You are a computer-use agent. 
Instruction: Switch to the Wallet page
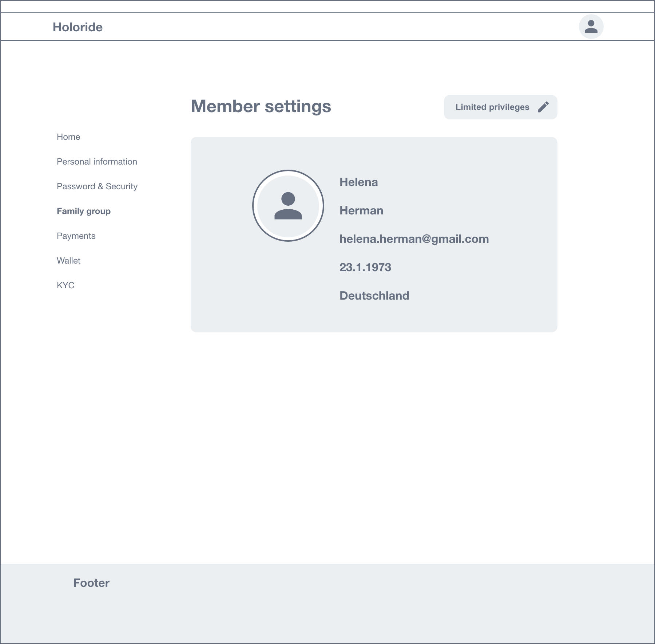[68, 261]
